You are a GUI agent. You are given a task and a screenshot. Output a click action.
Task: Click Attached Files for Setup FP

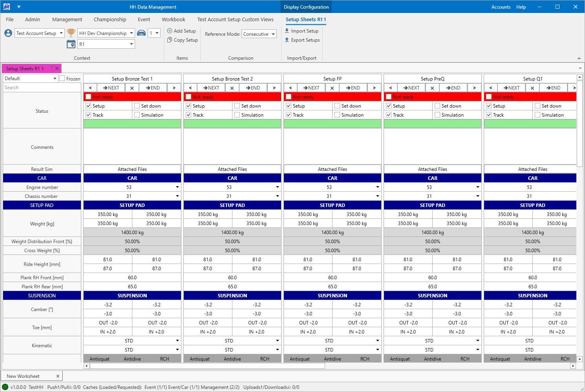coord(332,169)
